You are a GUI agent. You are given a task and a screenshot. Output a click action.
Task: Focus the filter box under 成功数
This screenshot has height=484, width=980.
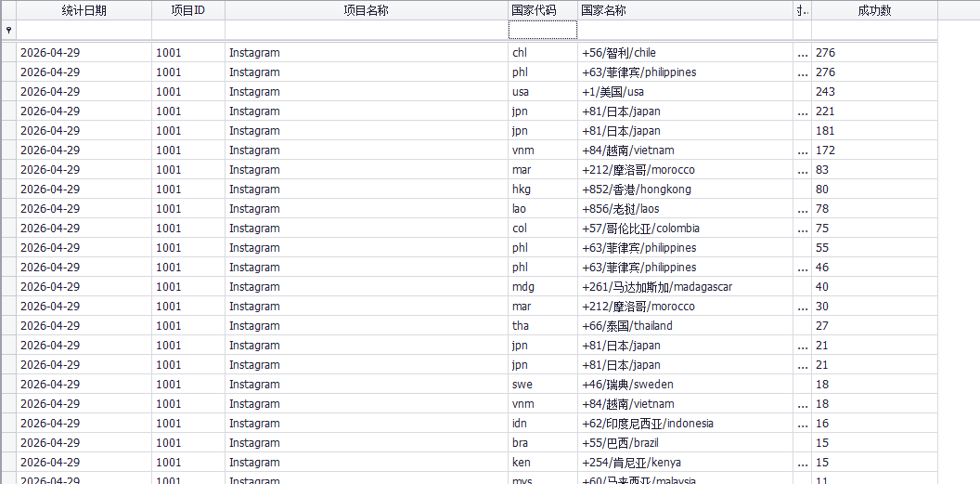(874, 30)
